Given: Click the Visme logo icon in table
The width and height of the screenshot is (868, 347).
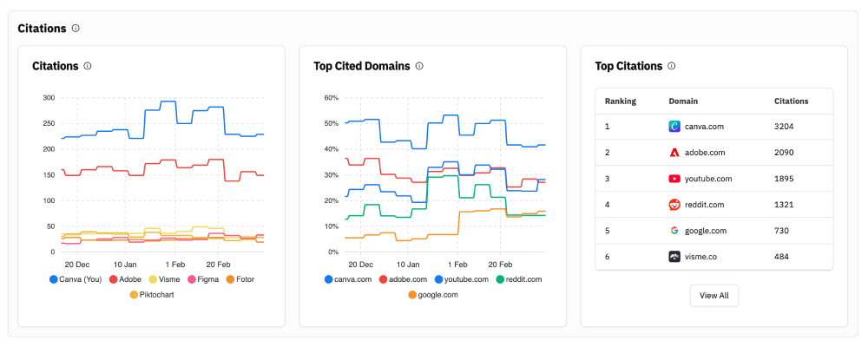Looking at the screenshot, I should click(x=674, y=257).
